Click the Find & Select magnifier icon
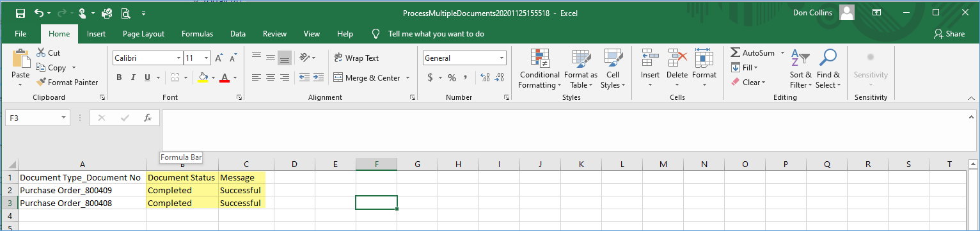Image resolution: width=980 pixels, height=231 pixels. pos(828,58)
